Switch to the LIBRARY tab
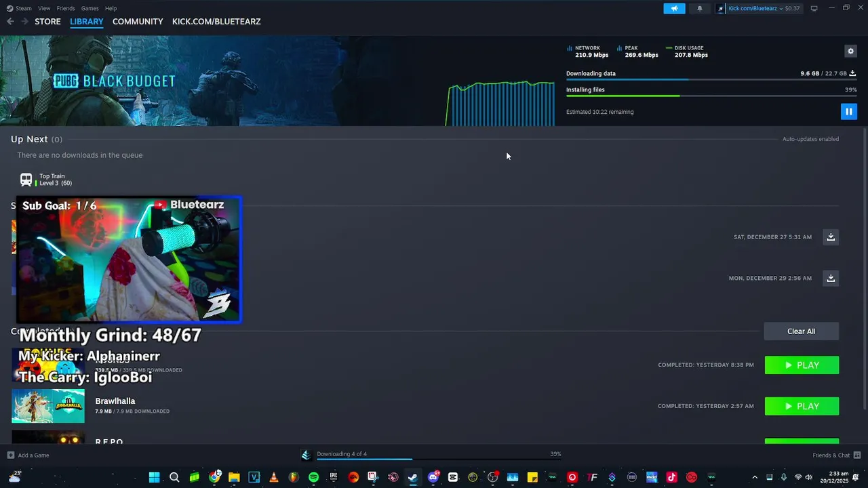Viewport: 868px width, 488px height. click(x=87, y=22)
